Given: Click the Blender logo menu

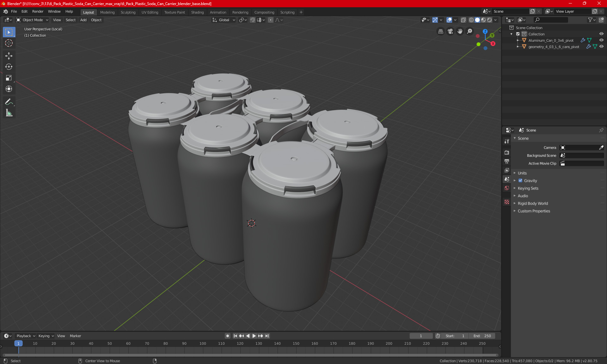Looking at the screenshot, I should (5, 11).
